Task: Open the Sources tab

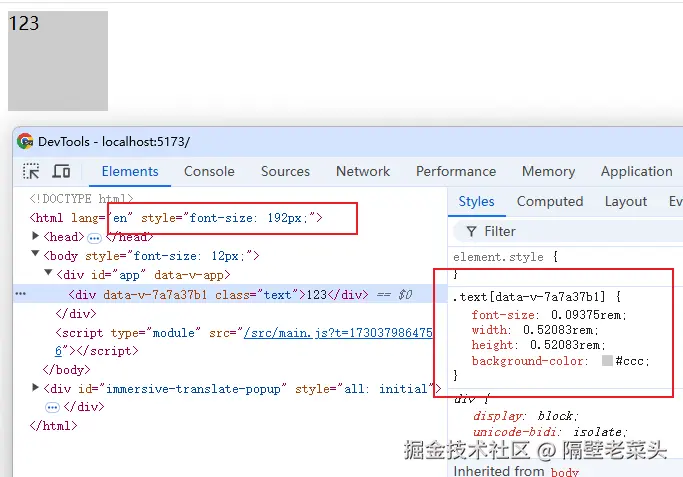Action: (x=285, y=171)
